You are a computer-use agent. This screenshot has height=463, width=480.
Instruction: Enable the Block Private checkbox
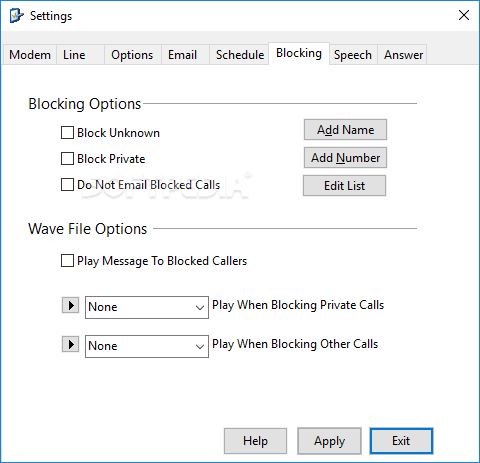[x=67, y=159]
